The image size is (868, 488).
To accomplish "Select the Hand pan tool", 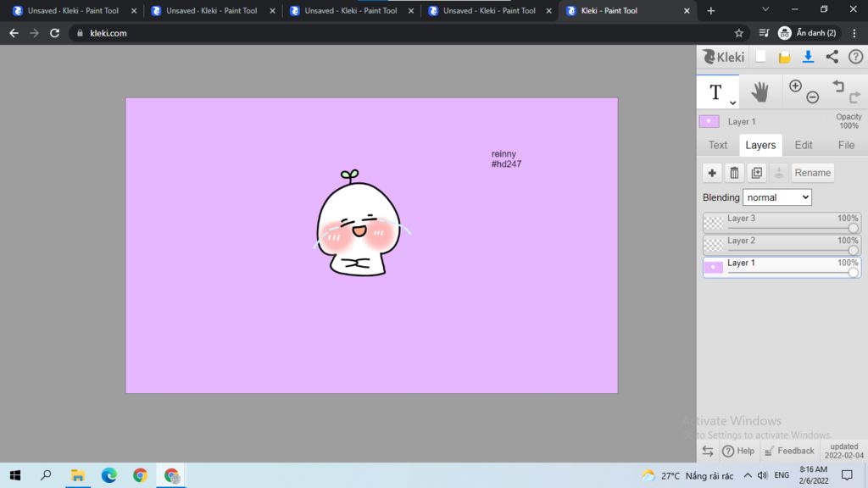I will [760, 91].
